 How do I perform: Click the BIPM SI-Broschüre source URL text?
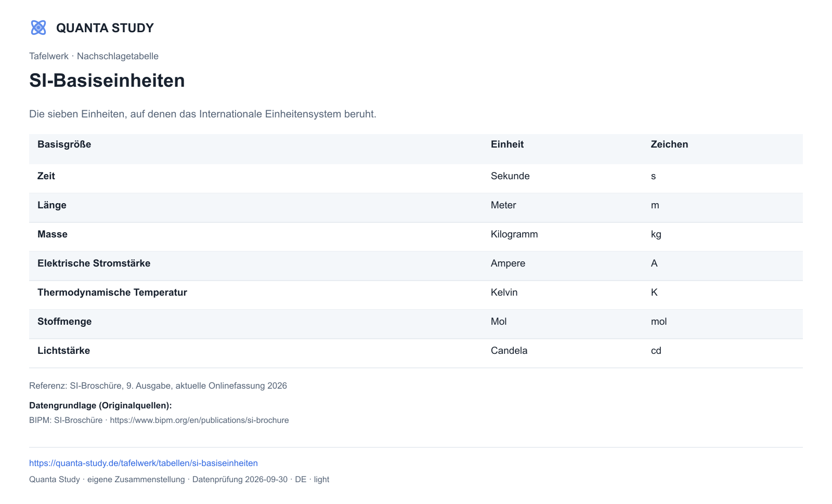pos(199,420)
